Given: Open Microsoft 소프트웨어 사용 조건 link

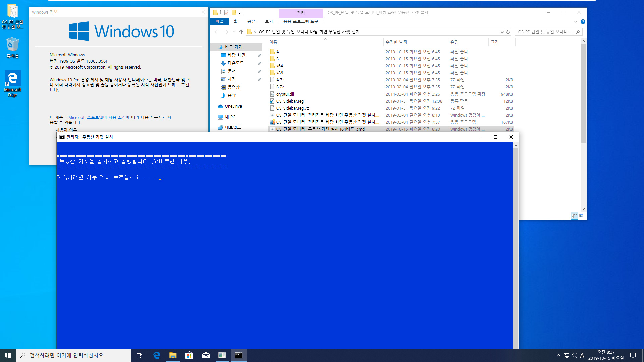Looking at the screenshot, I should (x=97, y=118).
